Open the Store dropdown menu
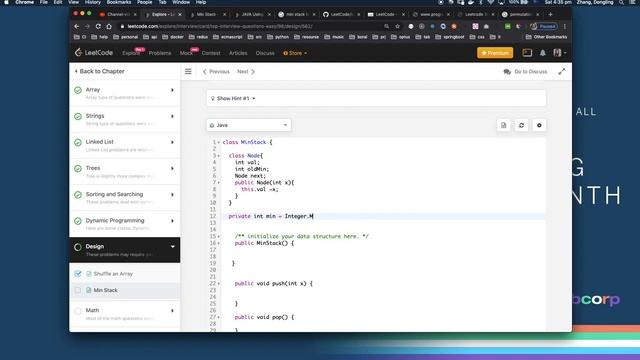Screen dimensions: 640x360 tap(295, 53)
